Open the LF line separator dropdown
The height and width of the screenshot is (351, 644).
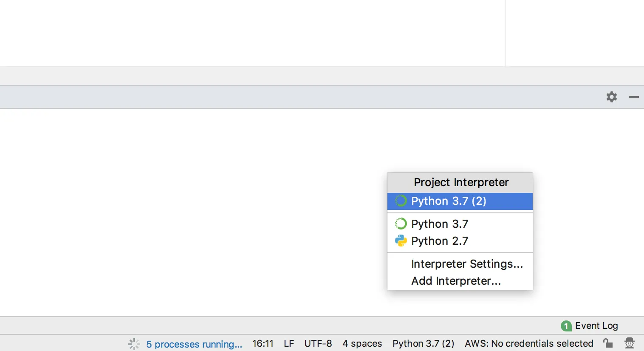point(289,343)
